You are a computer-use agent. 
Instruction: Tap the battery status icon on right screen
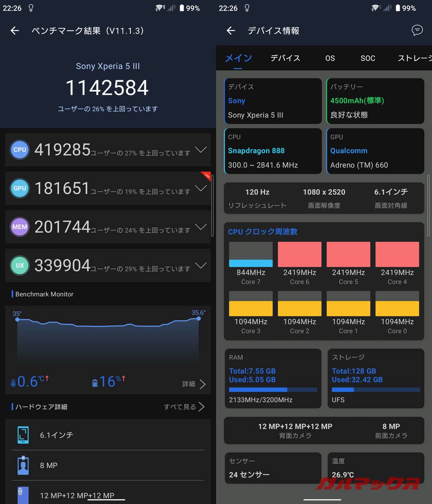[x=398, y=8]
